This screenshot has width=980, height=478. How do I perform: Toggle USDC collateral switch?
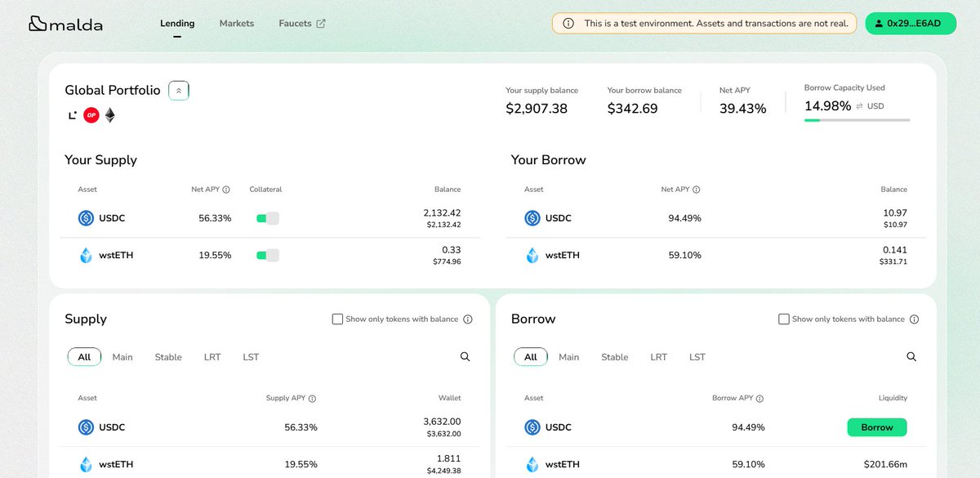pos(268,218)
